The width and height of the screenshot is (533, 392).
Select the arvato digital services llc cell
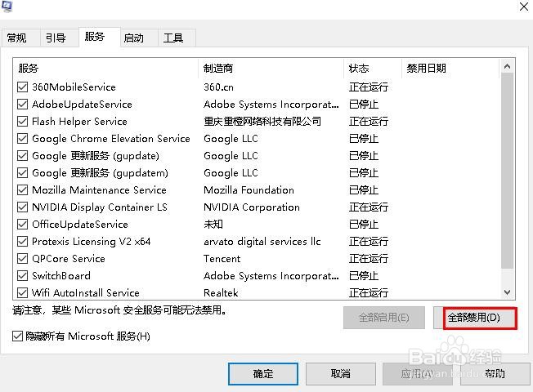(262, 241)
